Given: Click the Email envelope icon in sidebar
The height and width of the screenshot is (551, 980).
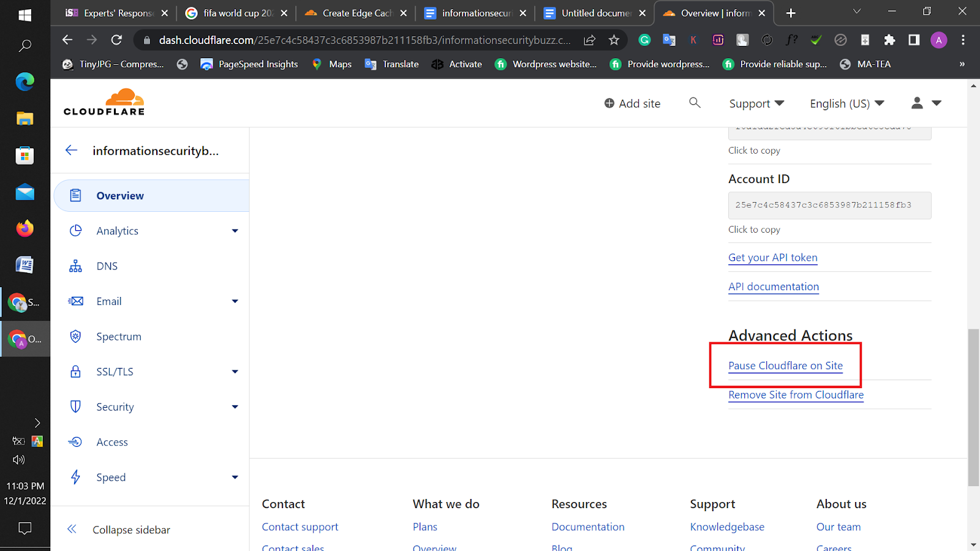Looking at the screenshot, I should 75,301.
